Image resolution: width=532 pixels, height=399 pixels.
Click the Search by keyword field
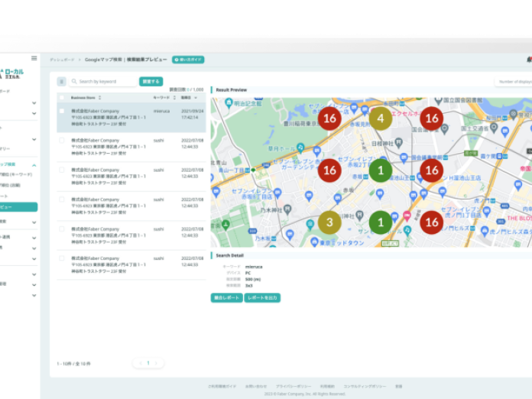pyautogui.click(x=105, y=81)
